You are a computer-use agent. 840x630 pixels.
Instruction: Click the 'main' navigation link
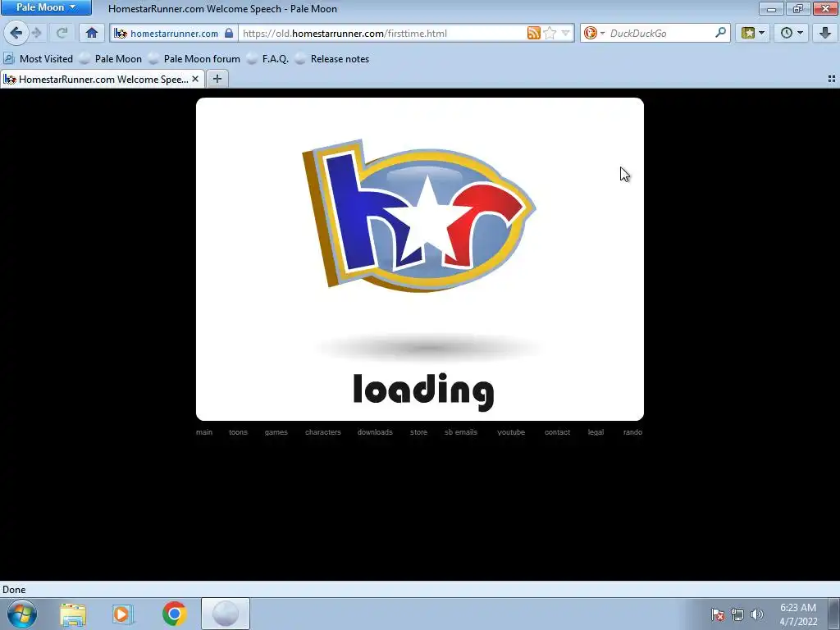click(204, 432)
